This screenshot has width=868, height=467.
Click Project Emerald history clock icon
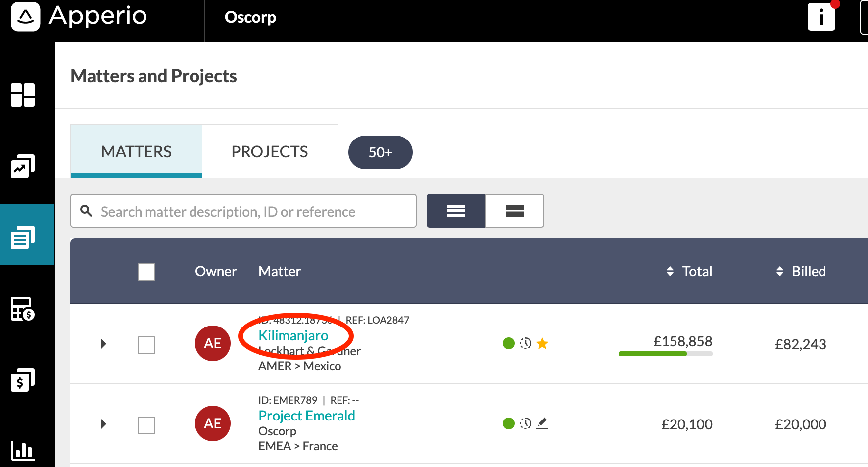526,423
